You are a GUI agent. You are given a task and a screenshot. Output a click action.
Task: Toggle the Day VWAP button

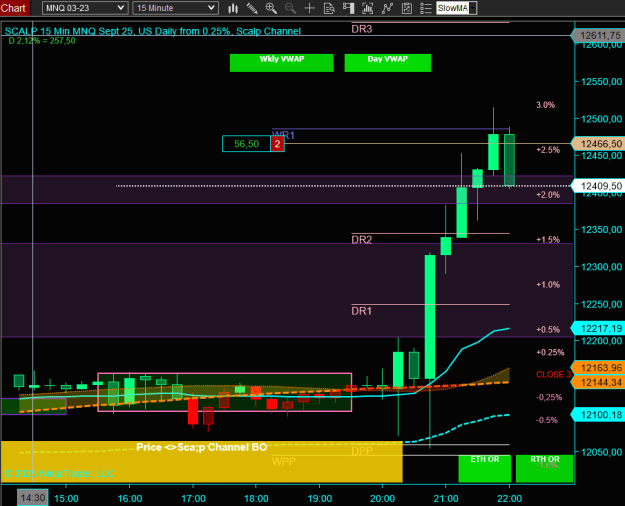(387, 63)
